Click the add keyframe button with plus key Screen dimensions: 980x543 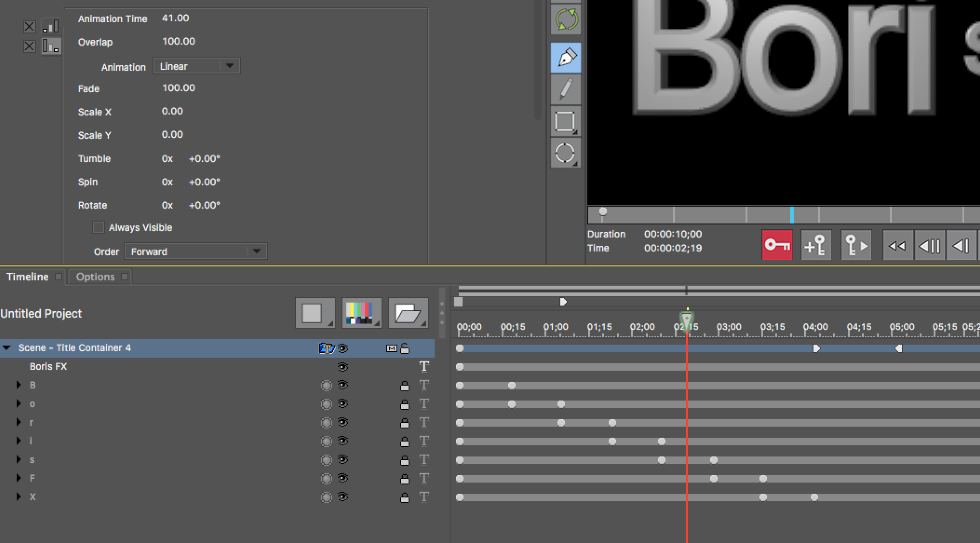click(816, 245)
